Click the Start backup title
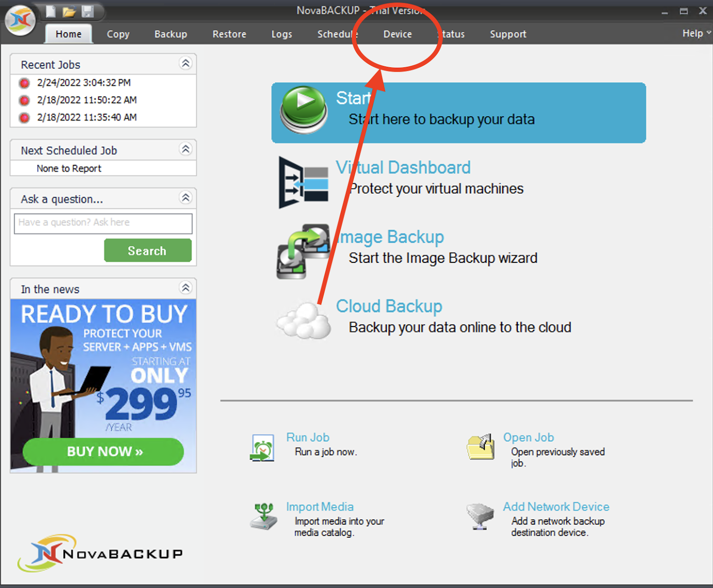This screenshot has width=713, height=588. pos(354,98)
